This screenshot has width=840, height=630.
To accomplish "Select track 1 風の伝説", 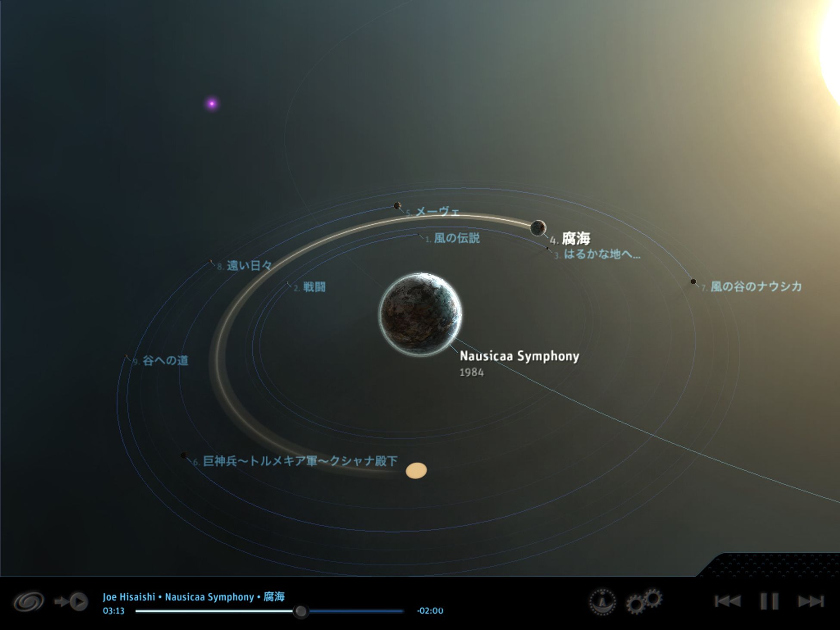I will (452, 238).
